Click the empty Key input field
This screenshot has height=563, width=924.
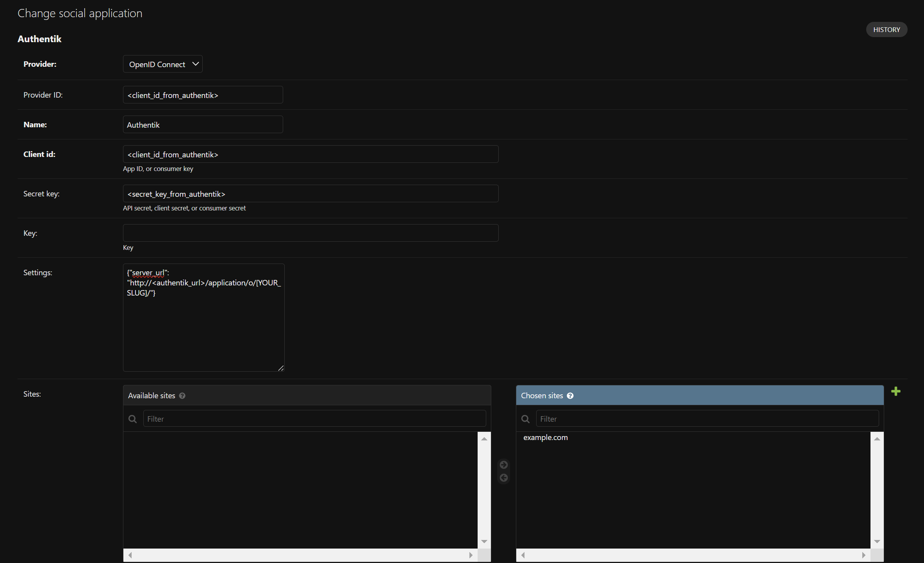[x=310, y=233]
